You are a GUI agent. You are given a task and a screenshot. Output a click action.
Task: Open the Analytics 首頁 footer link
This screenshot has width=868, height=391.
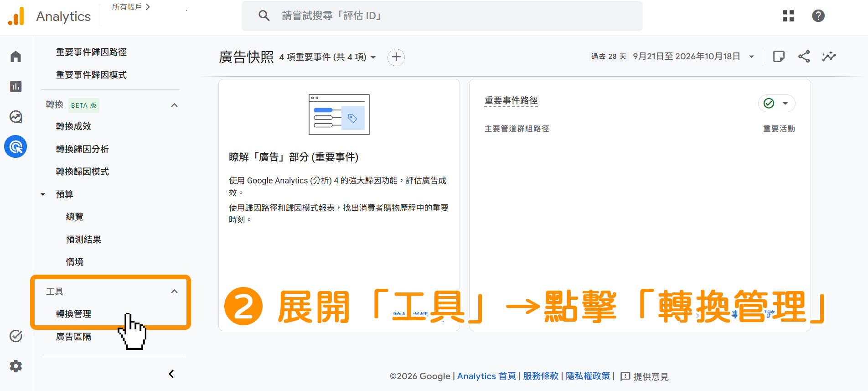click(486, 376)
